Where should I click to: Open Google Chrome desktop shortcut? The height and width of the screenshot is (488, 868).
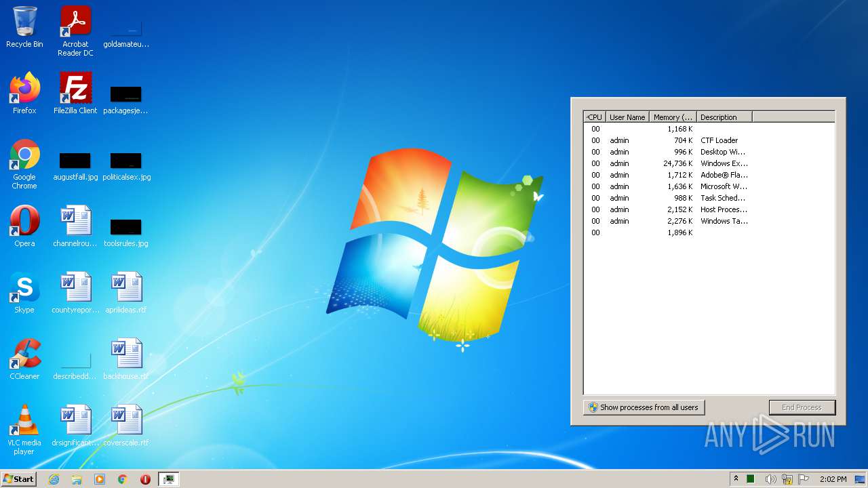[x=24, y=164]
